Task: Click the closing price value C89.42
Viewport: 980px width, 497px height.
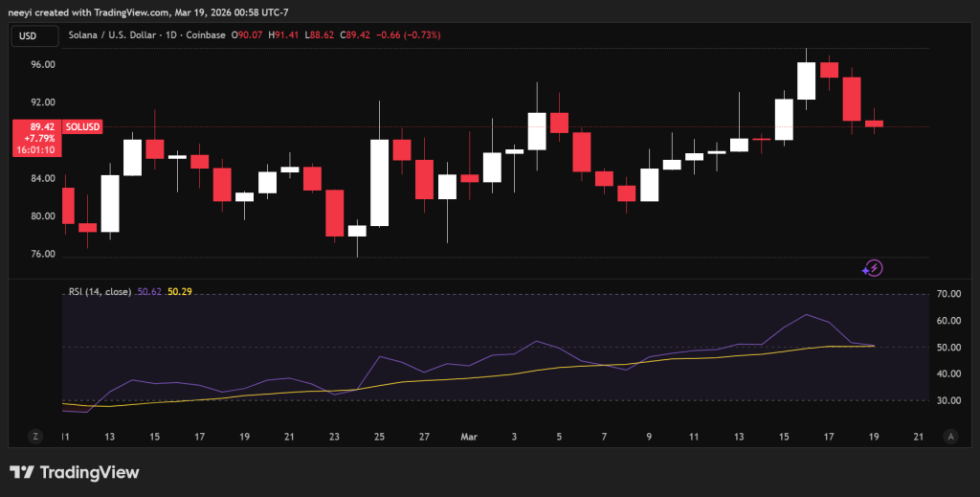Action: (x=353, y=35)
